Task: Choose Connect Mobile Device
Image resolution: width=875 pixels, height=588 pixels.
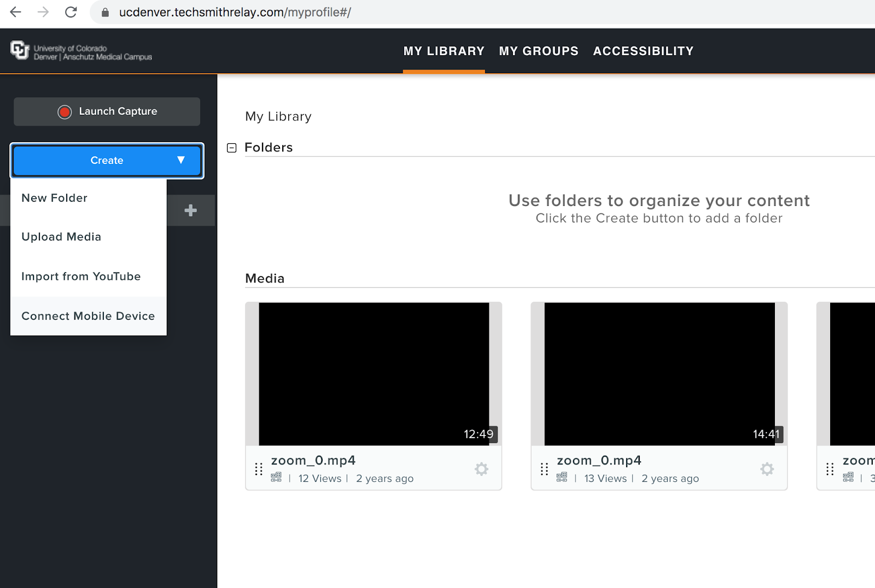Action: pyautogui.click(x=89, y=316)
